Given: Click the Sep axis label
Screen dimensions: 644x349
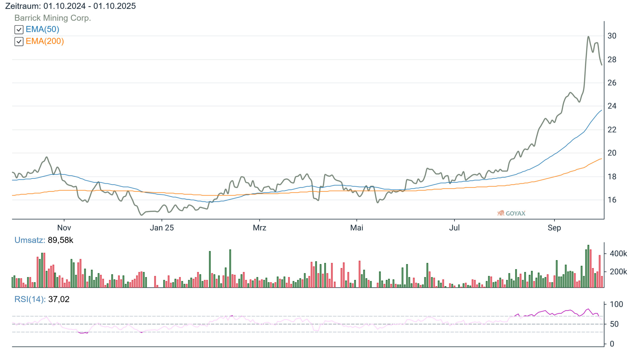Looking at the screenshot, I should (x=554, y=228).
